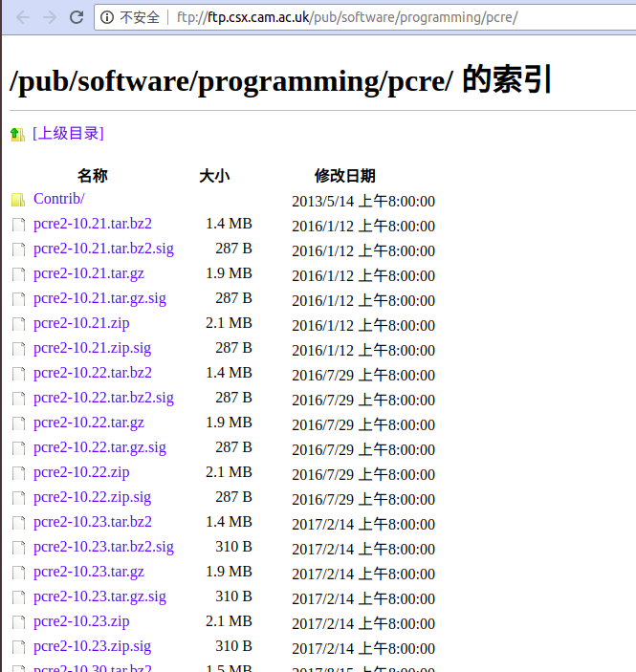The height and width of the screenshot is (672, 636).
Task: Download pcre2-10.22.zip
Action: pos(81,472)
